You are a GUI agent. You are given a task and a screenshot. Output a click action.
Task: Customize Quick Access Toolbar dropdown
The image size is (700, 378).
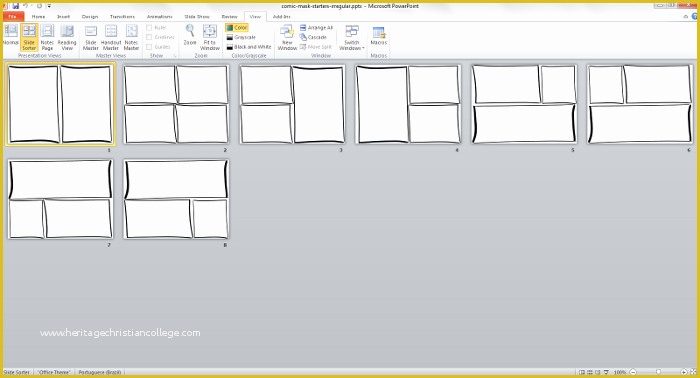[x=49, y=6]
